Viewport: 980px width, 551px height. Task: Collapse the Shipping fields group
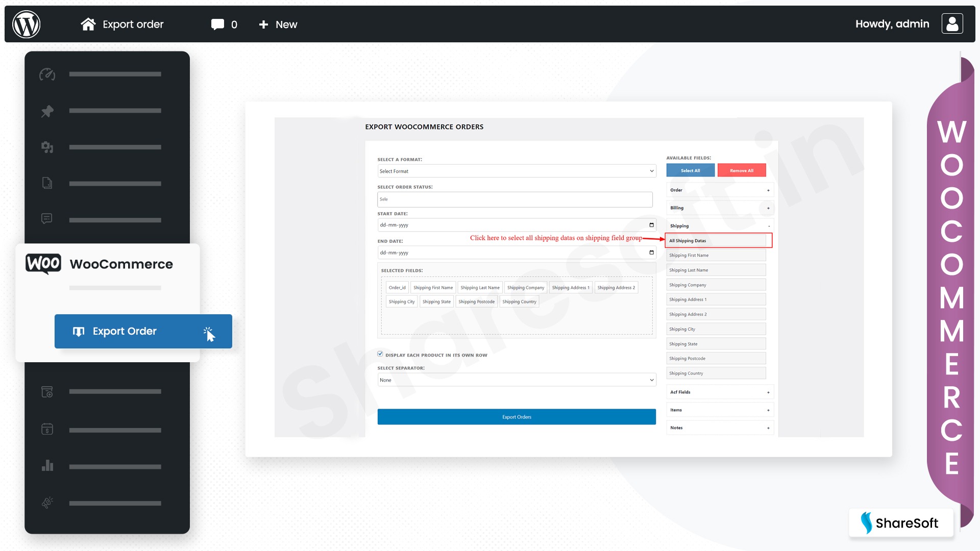pyautogui.click(x=720, y=226)
